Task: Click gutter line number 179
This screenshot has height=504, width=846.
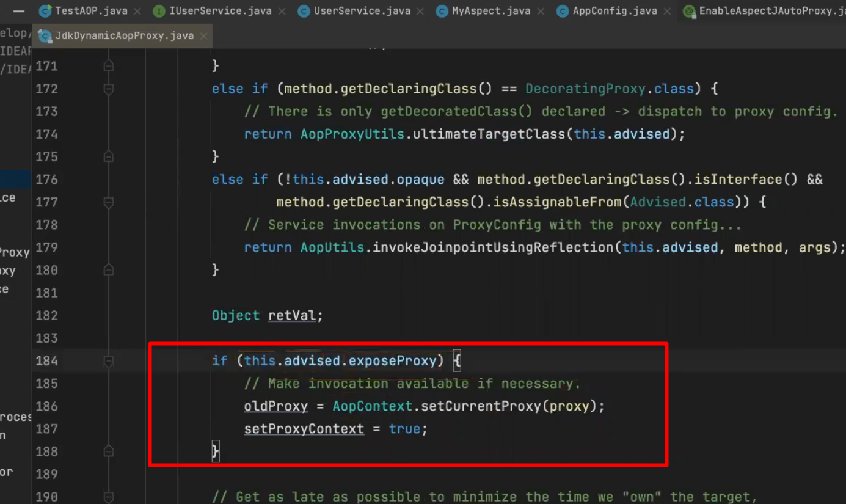Action: tap(47, 247)
